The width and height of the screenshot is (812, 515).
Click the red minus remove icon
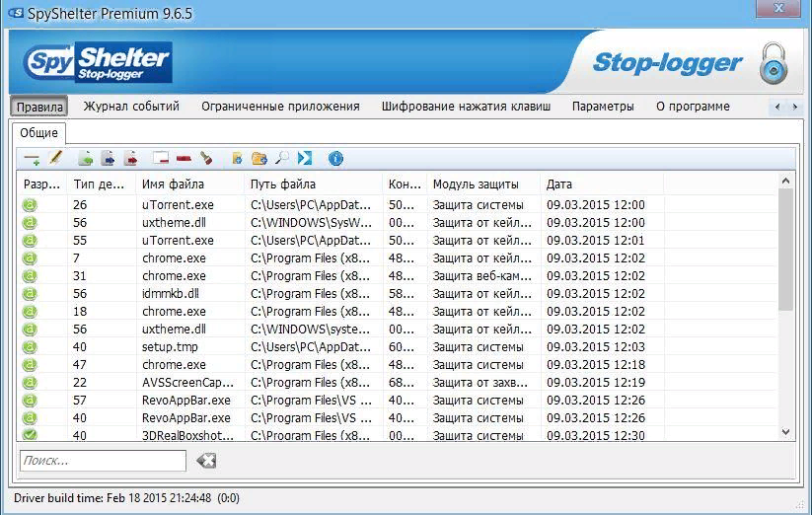[x=184, y=159]
